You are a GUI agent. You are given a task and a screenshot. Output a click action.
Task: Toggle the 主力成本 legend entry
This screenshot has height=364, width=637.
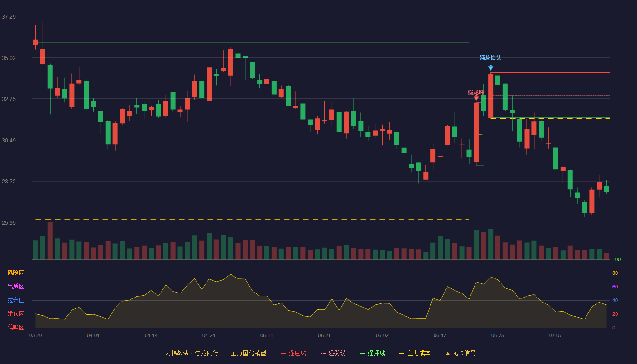[415, 353]
